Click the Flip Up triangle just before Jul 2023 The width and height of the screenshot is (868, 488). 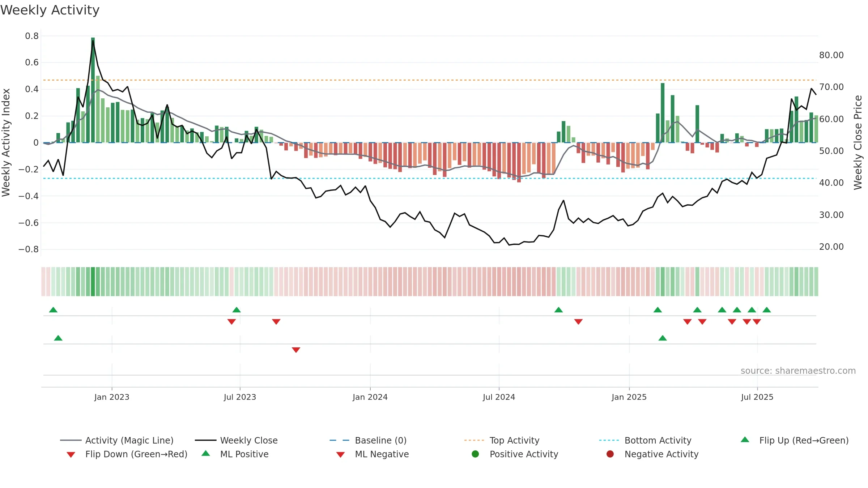(237, 310)
